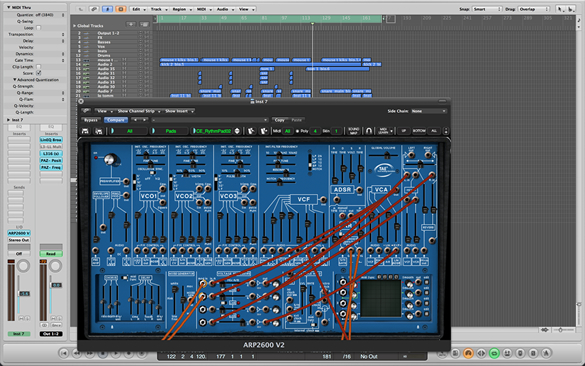Viewport: 585px width, 366px height.
Task: Toggle the Loop checkbox in inspector
Action: point(38,28)
